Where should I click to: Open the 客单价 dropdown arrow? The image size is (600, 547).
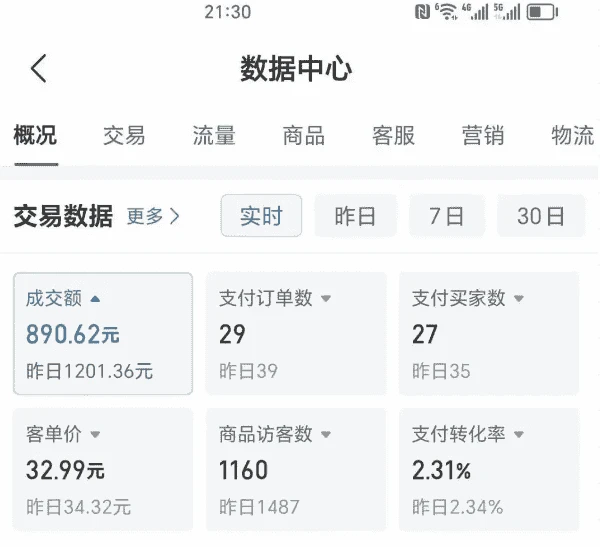tap(95, 434)
